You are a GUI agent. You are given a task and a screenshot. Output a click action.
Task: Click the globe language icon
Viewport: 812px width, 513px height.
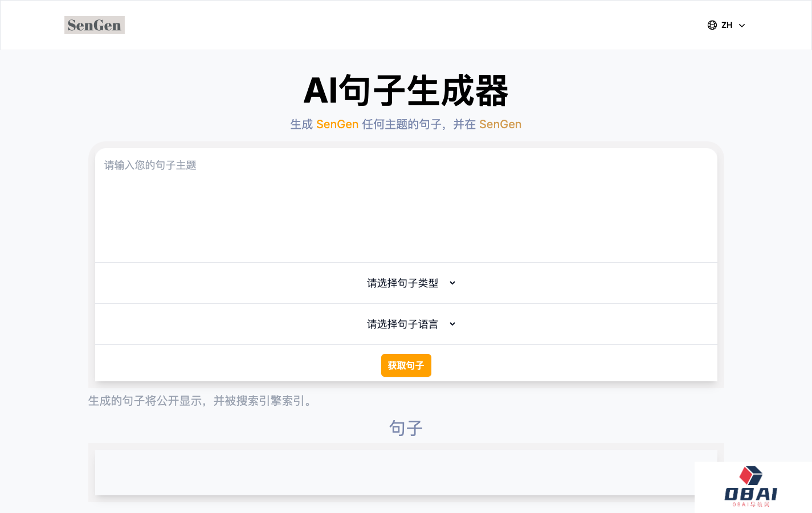(712, 25)
